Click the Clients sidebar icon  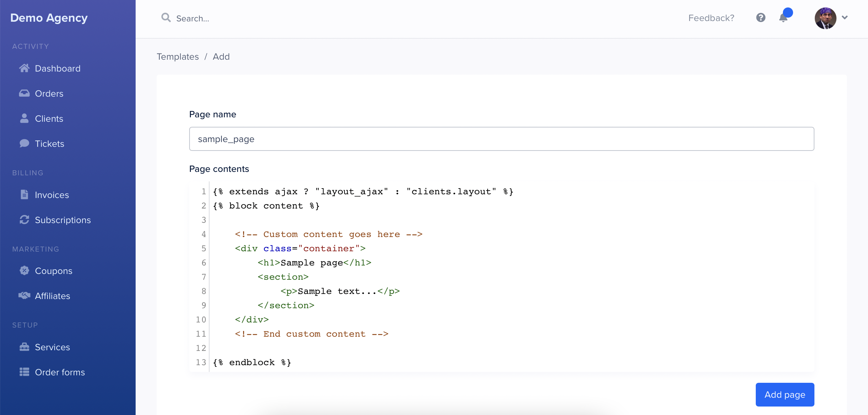coord(24,118)
